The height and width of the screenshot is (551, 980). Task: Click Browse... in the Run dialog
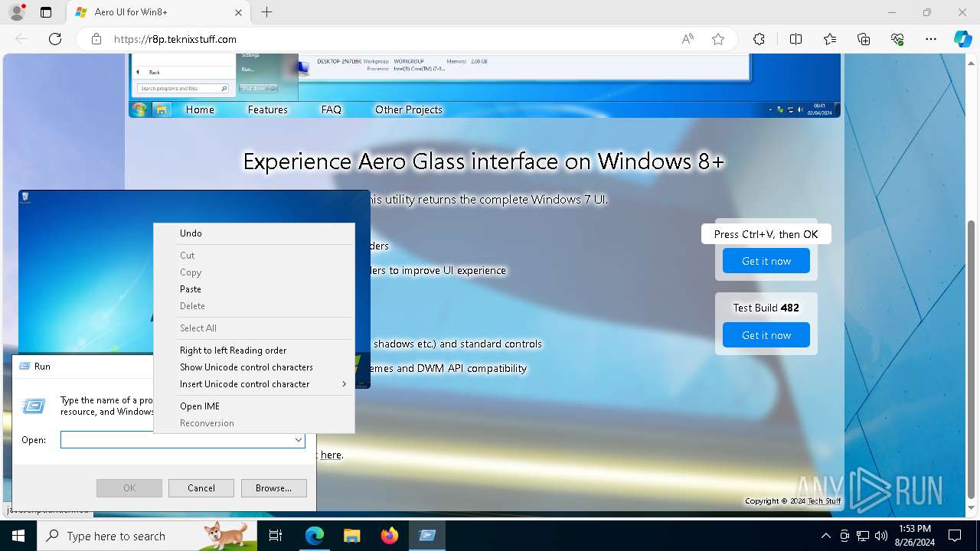[274, 488]
